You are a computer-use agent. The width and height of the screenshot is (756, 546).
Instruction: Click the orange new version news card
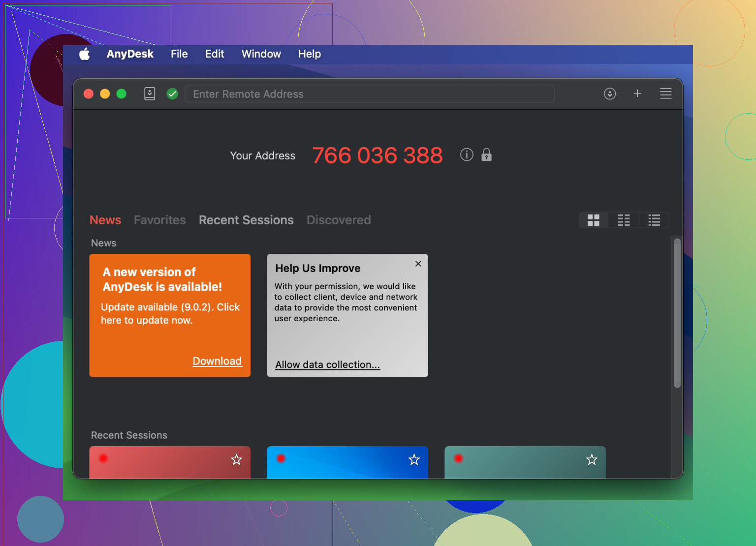pos(170,315)
